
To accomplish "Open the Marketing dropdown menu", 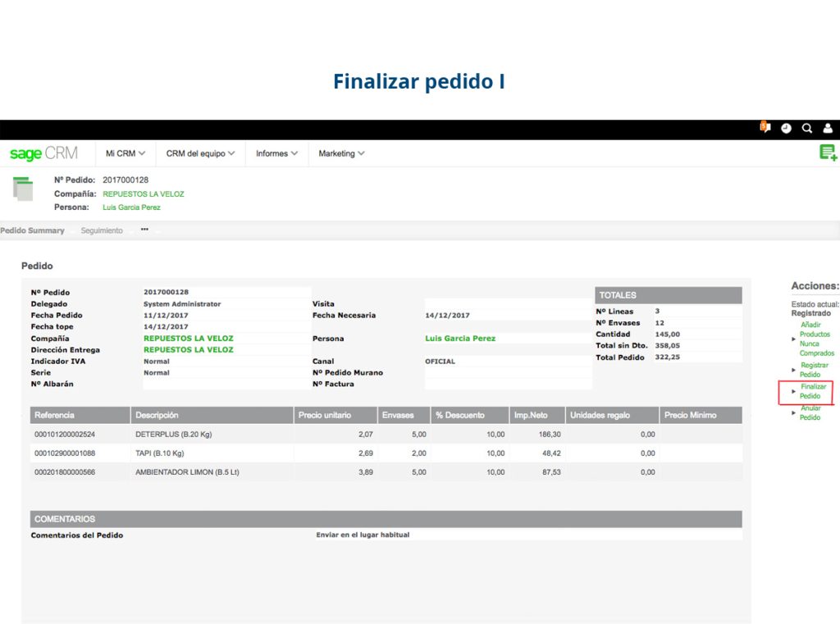I will (x=340, y=153).
